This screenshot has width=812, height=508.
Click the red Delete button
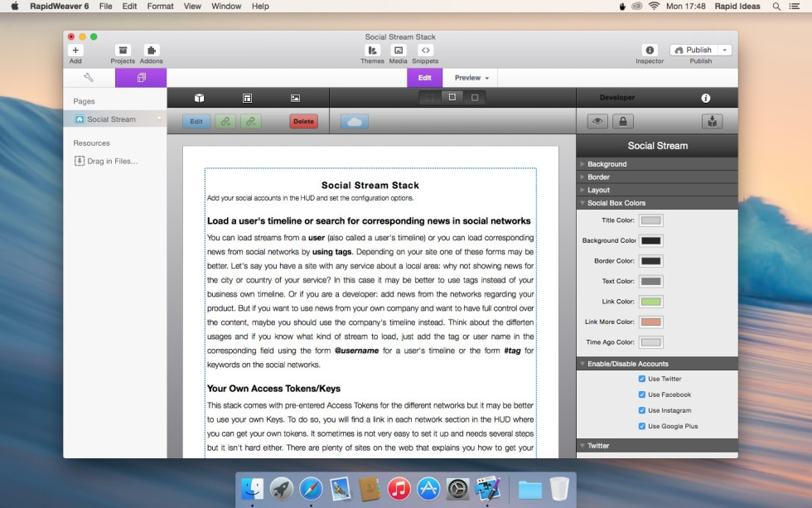click(303, 121)
